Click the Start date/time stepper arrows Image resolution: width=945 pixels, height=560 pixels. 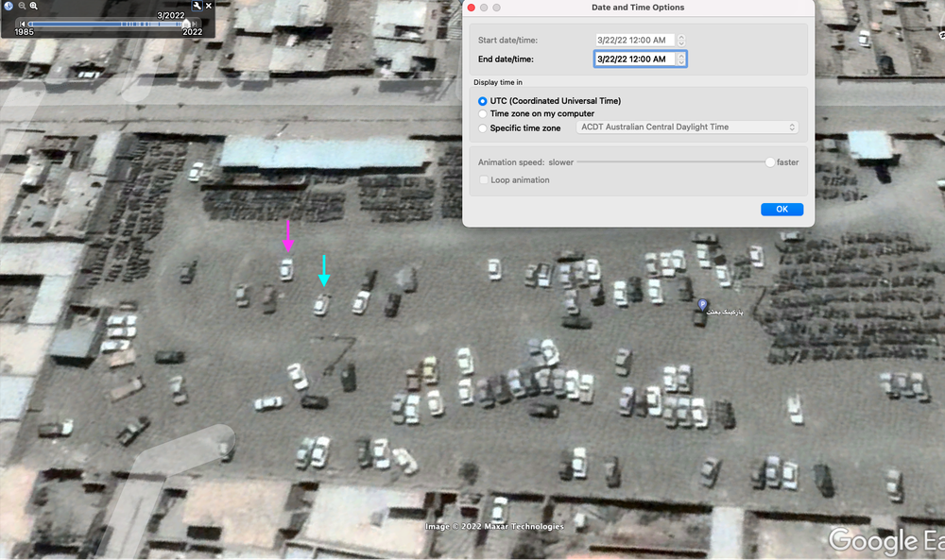681,41
